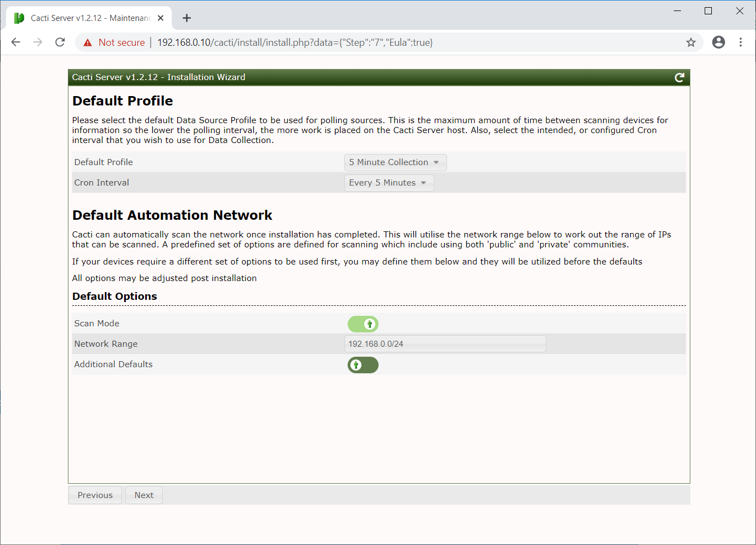Click the Scan Mode label
The height and width of the screenshot is (545, 756).
click(x=97, y=324)
